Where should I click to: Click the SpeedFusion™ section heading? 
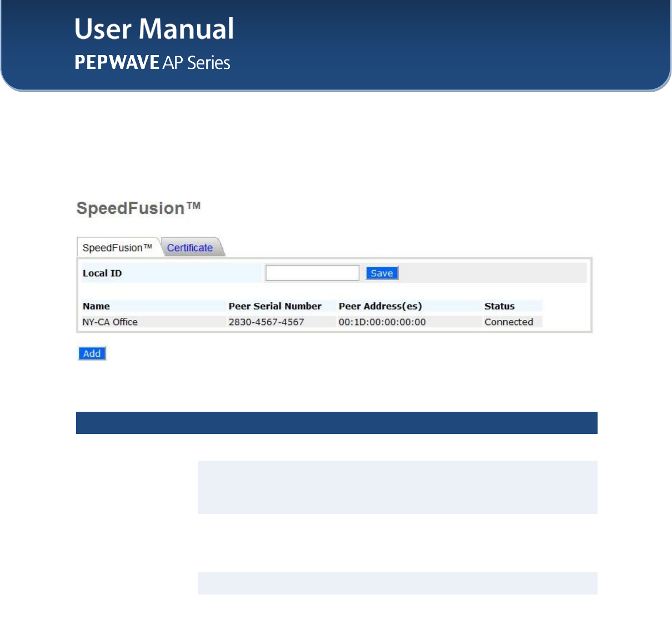(138, 208)
